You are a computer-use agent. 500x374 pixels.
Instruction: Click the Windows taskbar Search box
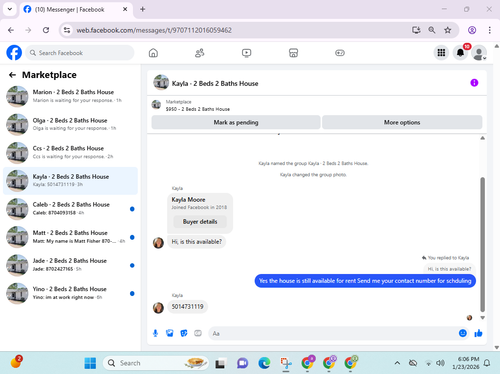pyautogui.click(x=156, y=363)
